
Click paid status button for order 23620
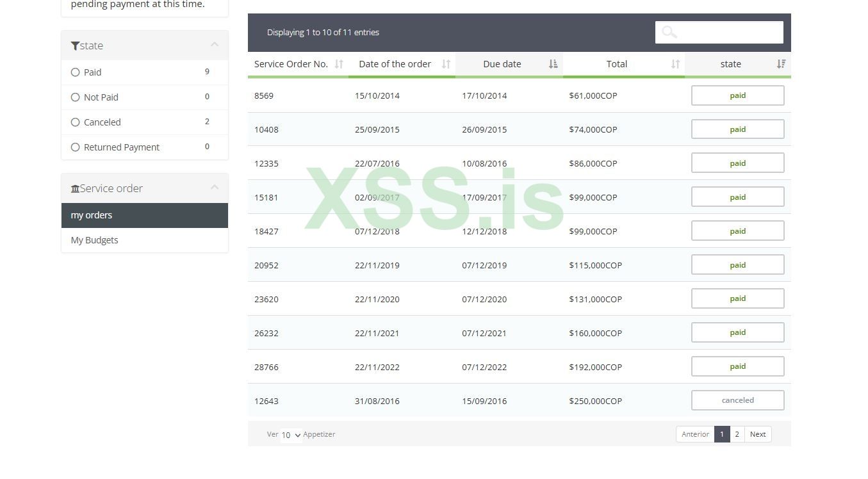(x=738, y=298)
